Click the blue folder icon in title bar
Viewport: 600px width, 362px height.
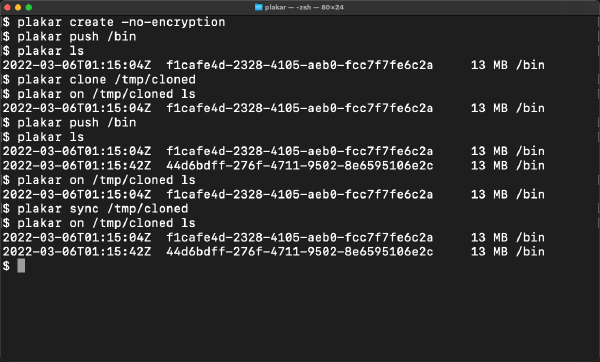click(259, 7)
